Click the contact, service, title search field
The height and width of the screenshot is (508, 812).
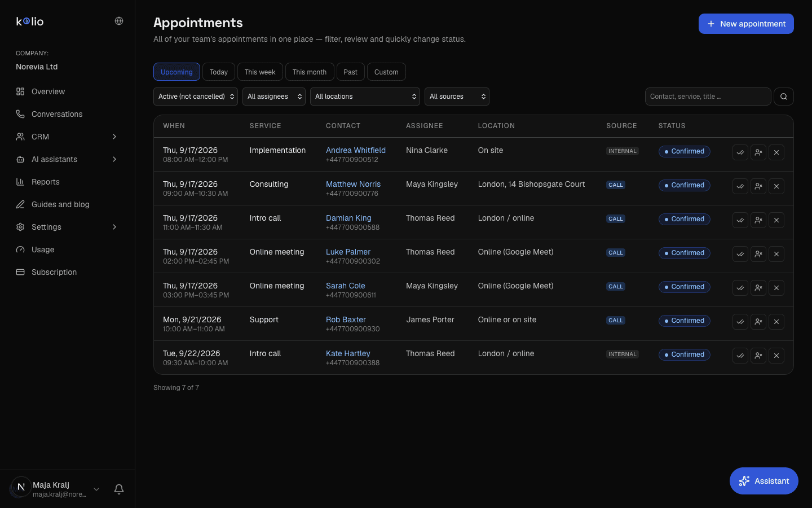tap(708, 97)
